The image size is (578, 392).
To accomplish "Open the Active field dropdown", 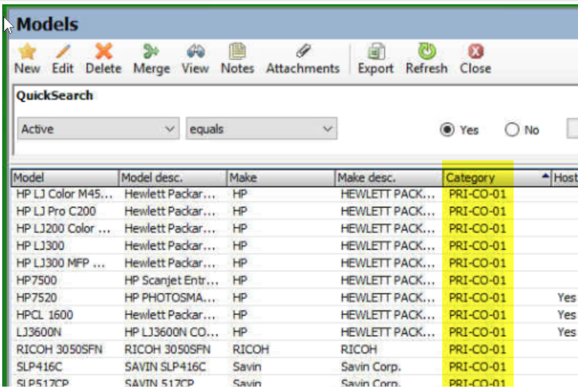I will click(99, 129).
